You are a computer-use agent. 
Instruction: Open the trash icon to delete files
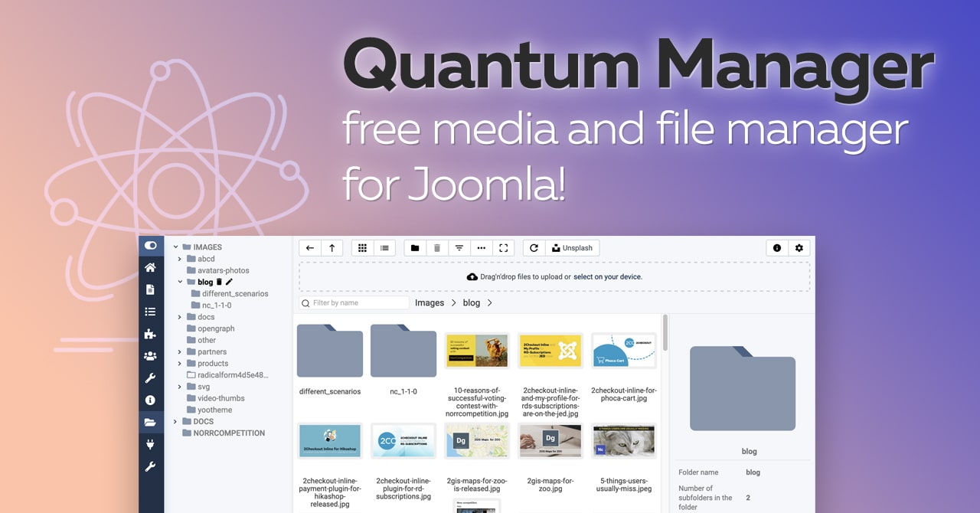tap(436, 247)
